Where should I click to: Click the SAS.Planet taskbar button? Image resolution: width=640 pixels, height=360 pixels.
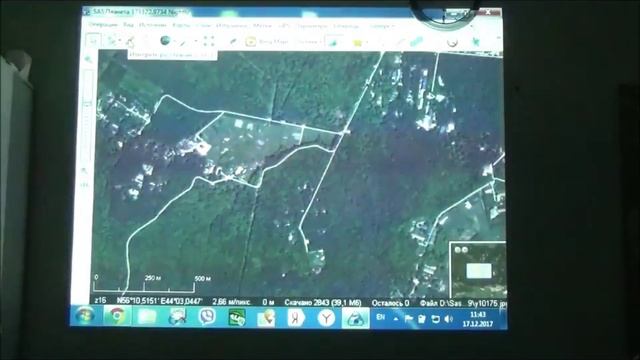pyautogui.click(x=356, y=318)
